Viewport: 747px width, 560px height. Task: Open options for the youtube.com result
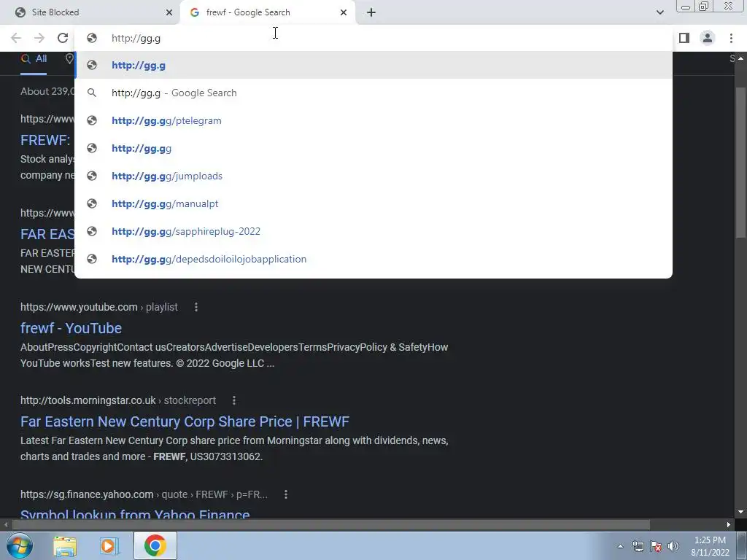click(x=196, y=307)
